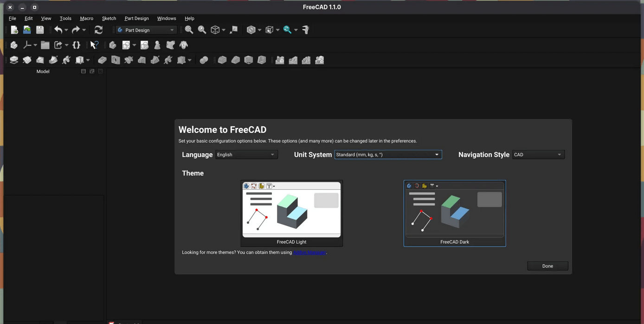Image resolution: width=644 pixels, height=324 pixels.
Task: Open the Macro menu
Action: click(x=86, y=19)
